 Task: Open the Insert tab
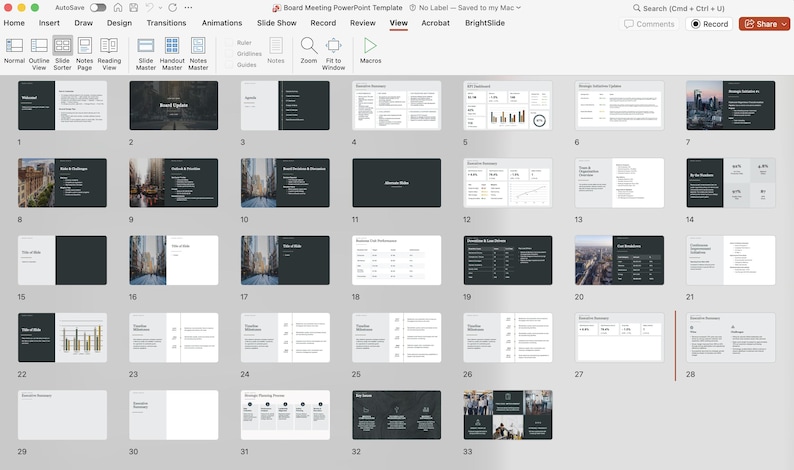[x=49, y=23]
